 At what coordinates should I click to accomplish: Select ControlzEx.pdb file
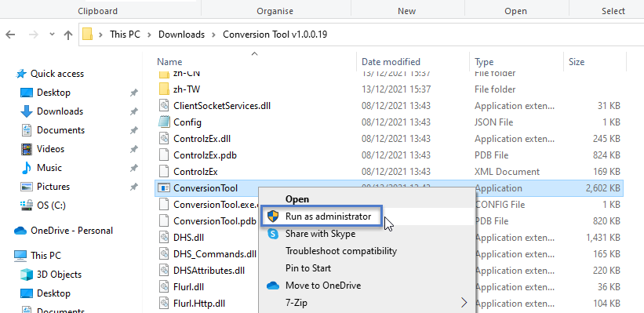pos(205,155)
